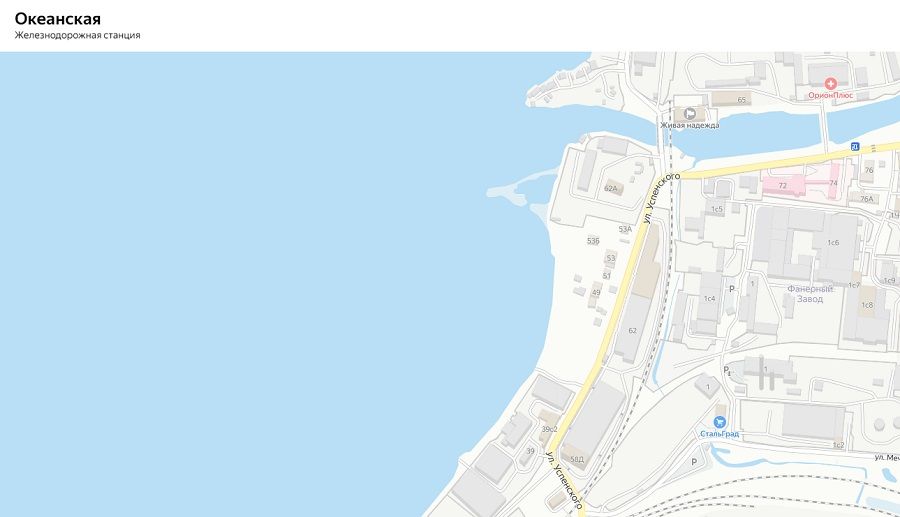
Task: Click parking P icon near the building 1 complex
Action: [x=726, y=370]
